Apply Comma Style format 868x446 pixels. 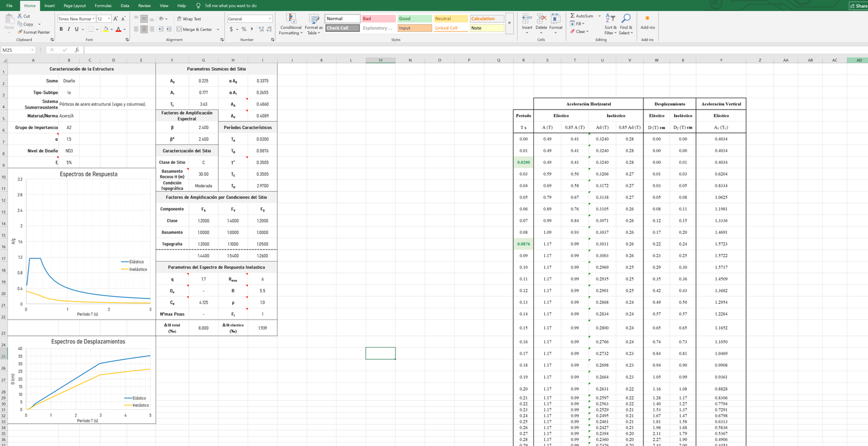click(251, 29)
